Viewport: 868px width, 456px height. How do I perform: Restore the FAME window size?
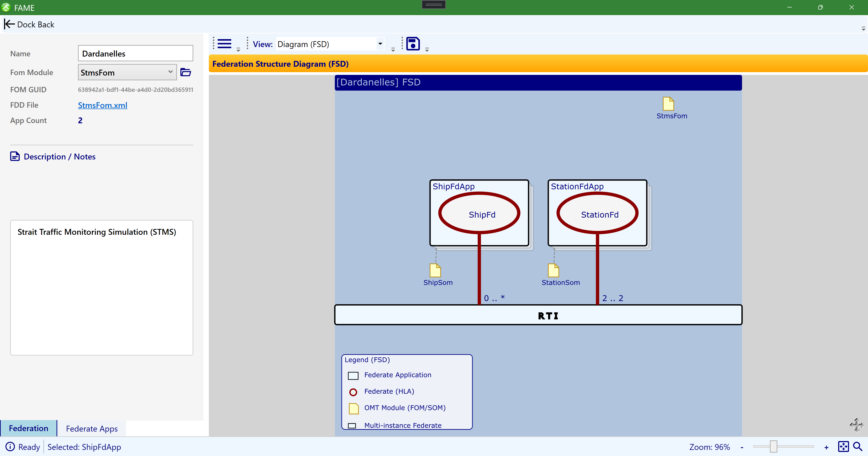pos(820,7)
